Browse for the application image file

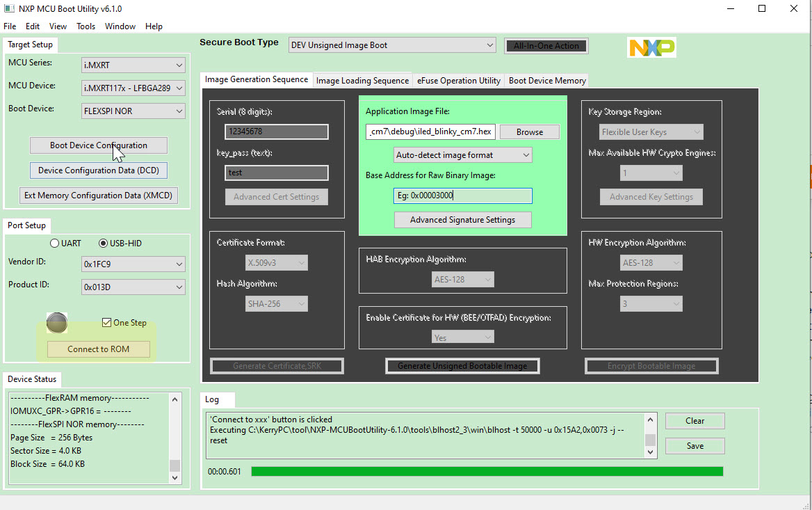[x=529, y=132]
